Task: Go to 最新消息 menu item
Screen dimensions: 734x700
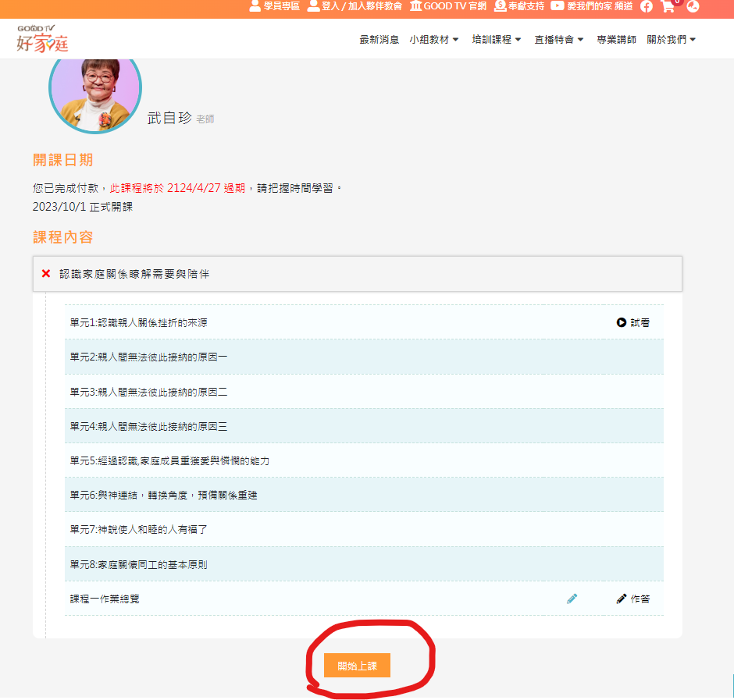Action: pos(379,40)
